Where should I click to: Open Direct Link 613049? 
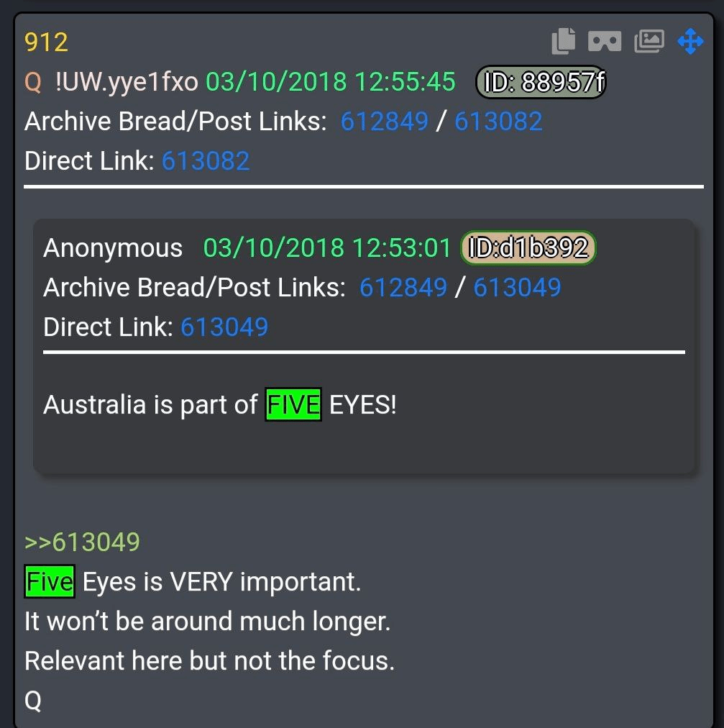(x=224, y=327)
